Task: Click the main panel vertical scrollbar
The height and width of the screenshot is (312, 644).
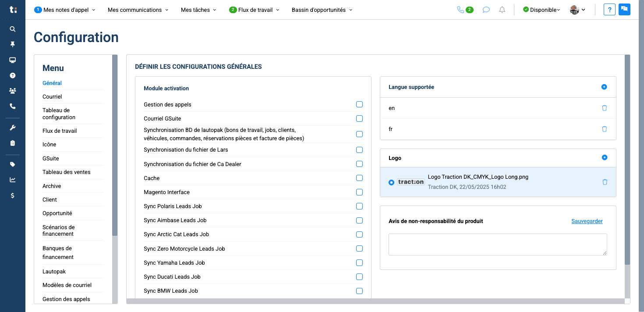Action: [627, 160]
